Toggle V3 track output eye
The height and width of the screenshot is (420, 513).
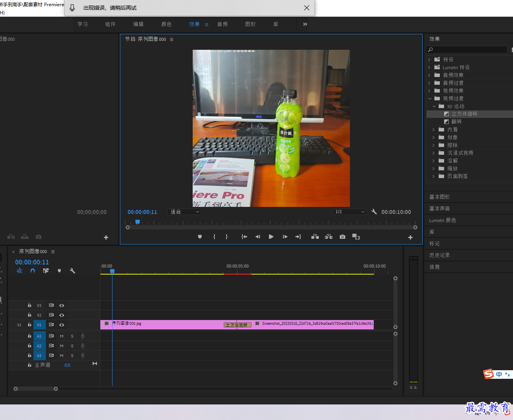61,306
